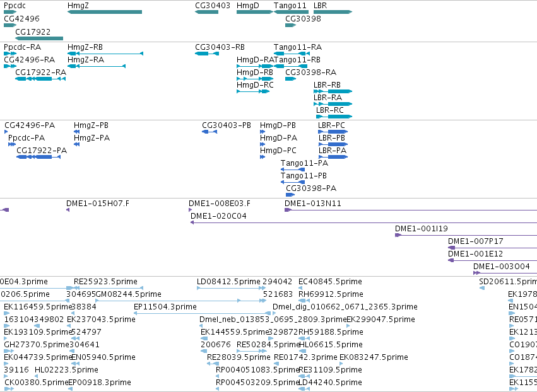The image size is (537, 392).
Task: Select protein LBR-PC
Action: coord(331,125)
